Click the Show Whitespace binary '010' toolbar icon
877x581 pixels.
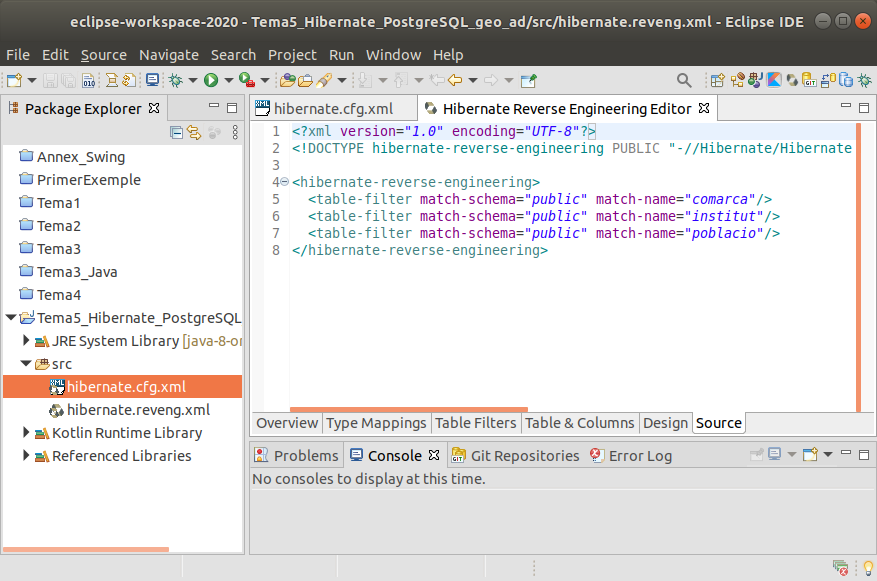coord(88,81)
